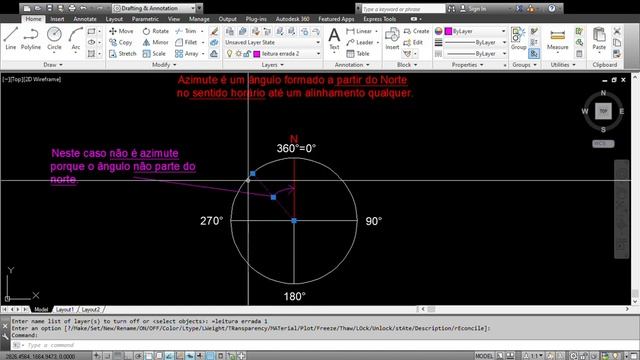Image resolution: width=640 pixels, height=360 pixels.
Task: Open the Insert block tool
Action: [392, 39]
